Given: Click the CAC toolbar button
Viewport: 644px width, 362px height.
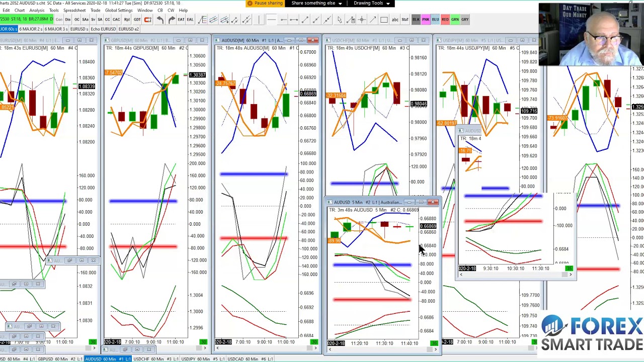Looking at the screenshot, I should (x=116, y=20).
